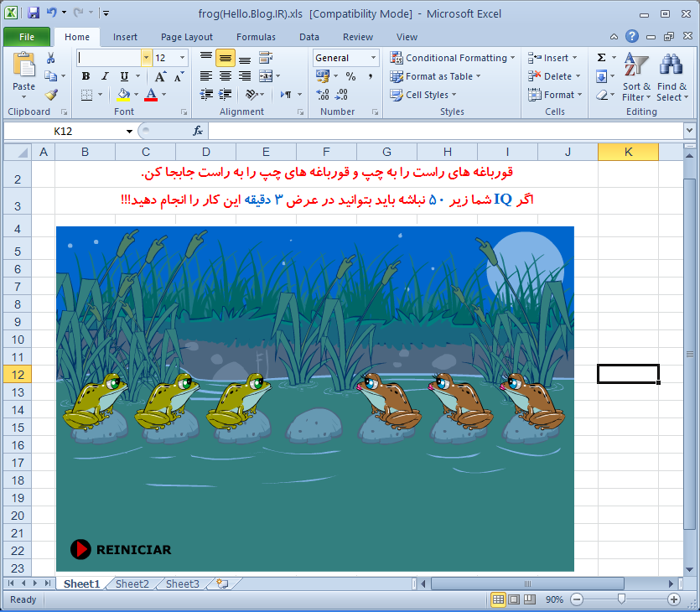Click the Format Painter brush icon
The height and width of the screenshot is (612, 700).
point(51,95)
